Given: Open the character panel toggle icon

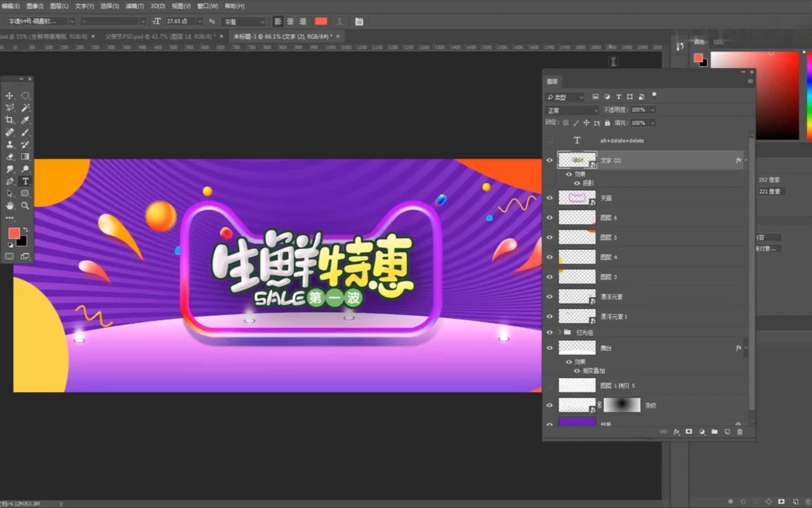Looking at the screenshot, I should [359, 22].
